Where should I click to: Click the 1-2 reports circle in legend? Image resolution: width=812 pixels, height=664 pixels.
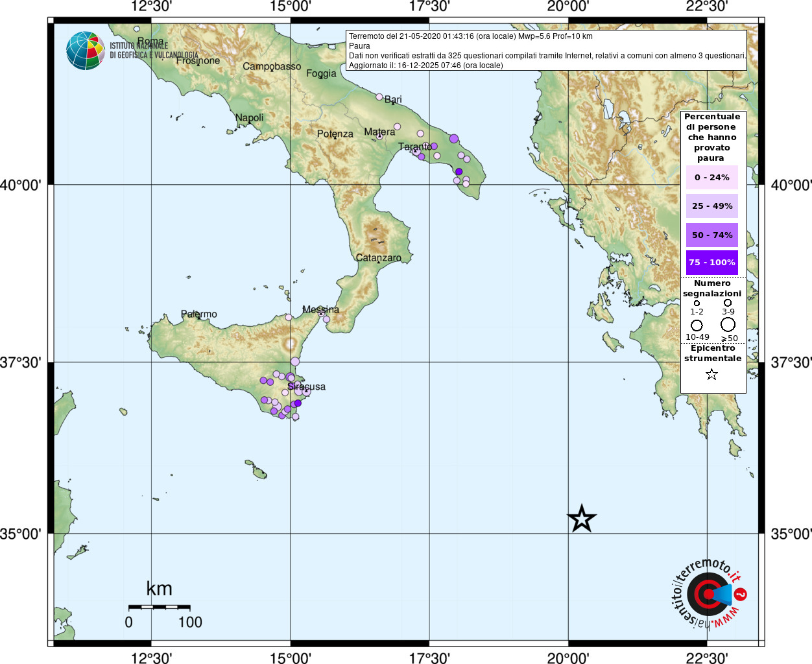[x=697, y=303]
